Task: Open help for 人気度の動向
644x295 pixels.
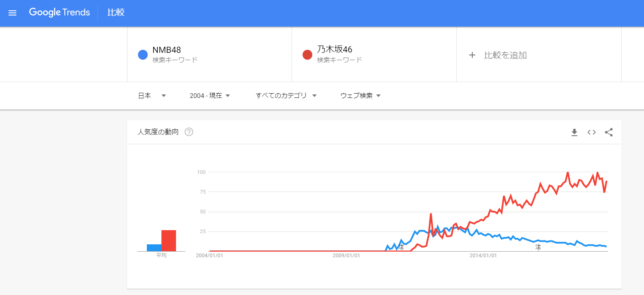Action: click(x=189, y=132)
